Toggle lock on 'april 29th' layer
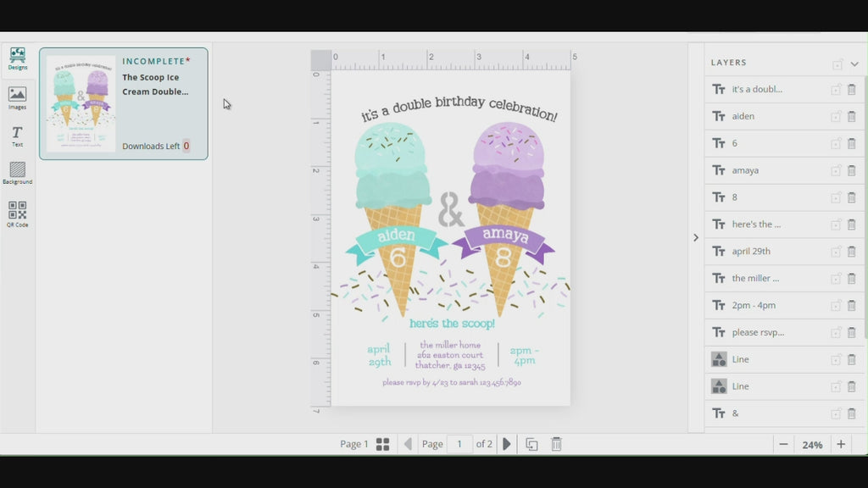This screenshot has height=488, width=868. coord(836,252)
